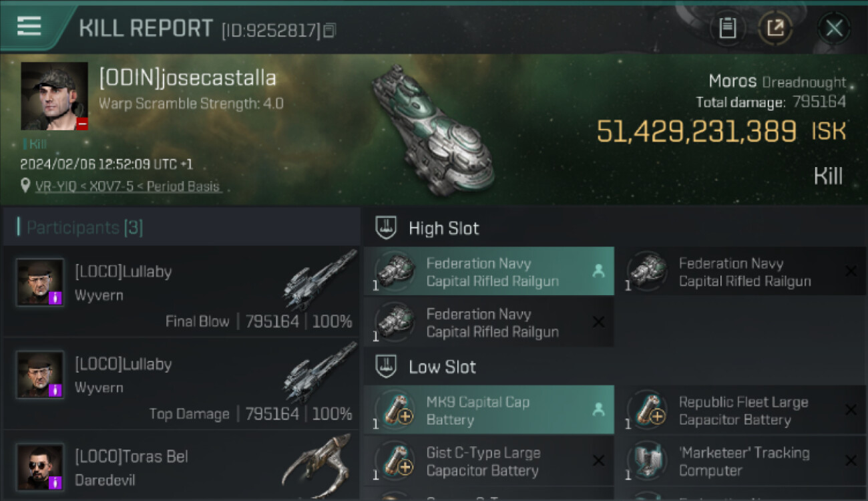Close the kill report window
The height and width of the screenshot is (501, 868).
834,28
